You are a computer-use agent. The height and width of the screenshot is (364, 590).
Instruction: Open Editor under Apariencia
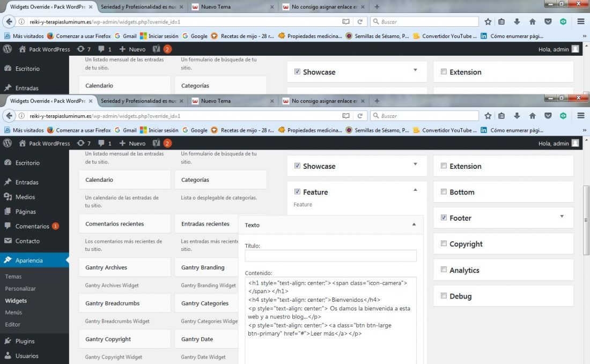[12, 324]
